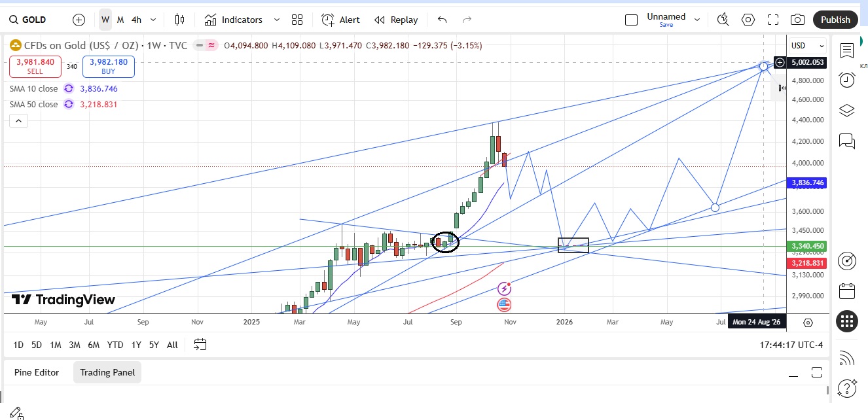Enter fullscreen mode

tap(773, 20)
